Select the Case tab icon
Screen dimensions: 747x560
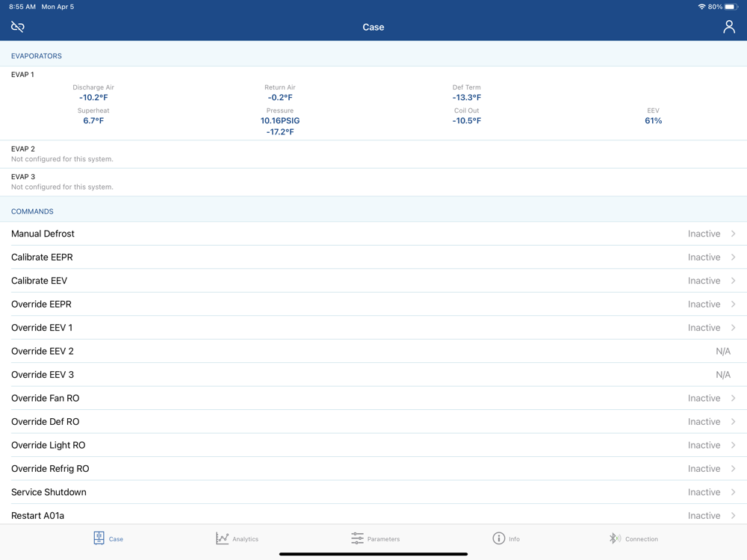[99, 538]
